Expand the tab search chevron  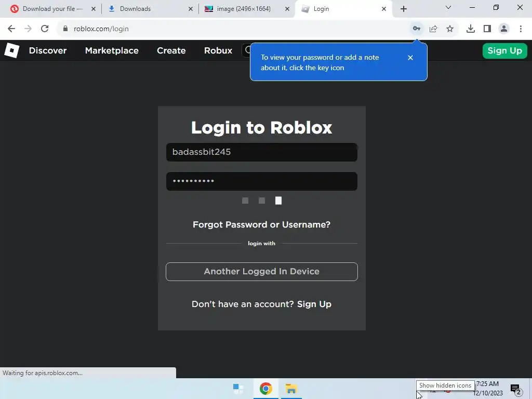(x=448, y=7)
